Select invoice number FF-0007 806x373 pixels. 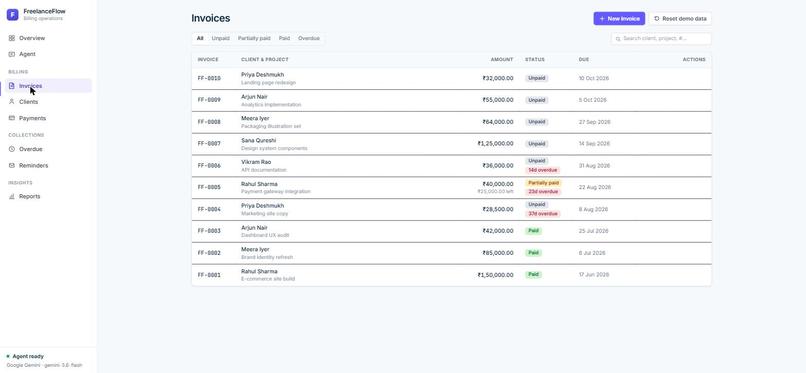click(209, 144)
